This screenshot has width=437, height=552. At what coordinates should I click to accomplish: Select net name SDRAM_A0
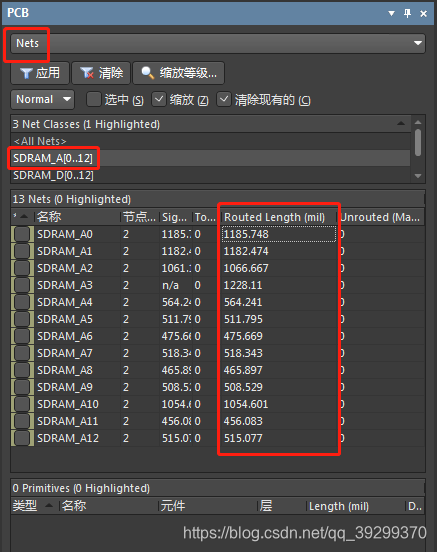[65, 234]
